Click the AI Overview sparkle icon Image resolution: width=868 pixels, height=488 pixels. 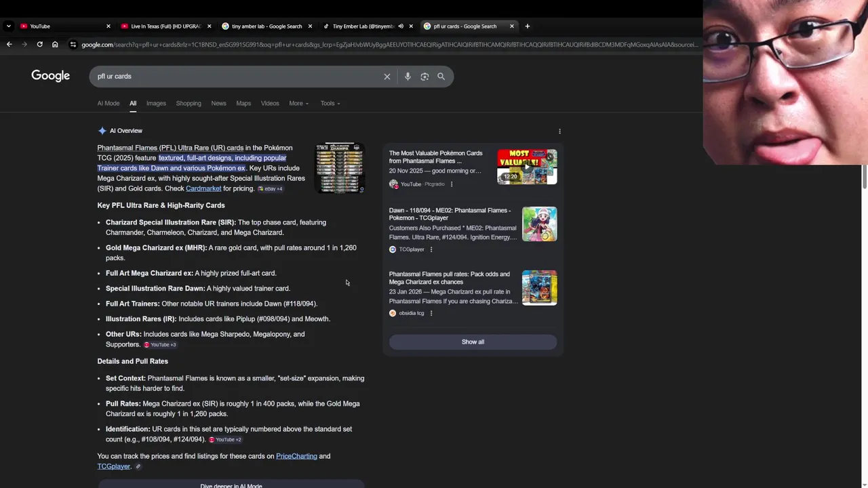click(x=102, y=131)
